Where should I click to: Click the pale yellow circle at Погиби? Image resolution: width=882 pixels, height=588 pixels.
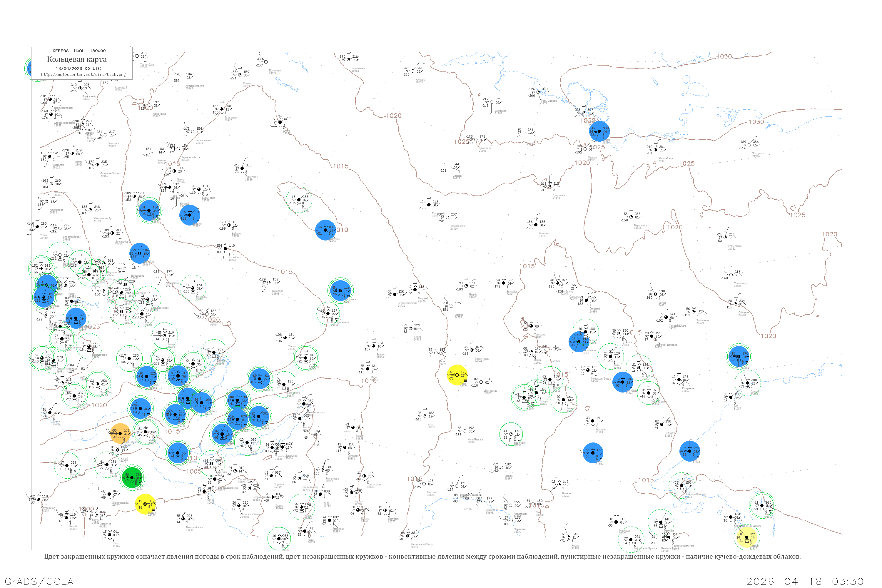pos(747,537)
